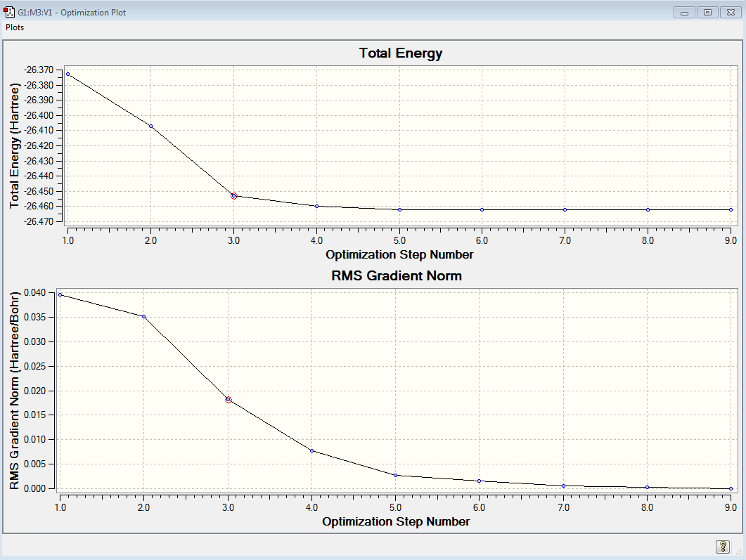Click upper plot 'Optimization Step Number' label
This screenshot has width=746, height=560.
point(399,255)
